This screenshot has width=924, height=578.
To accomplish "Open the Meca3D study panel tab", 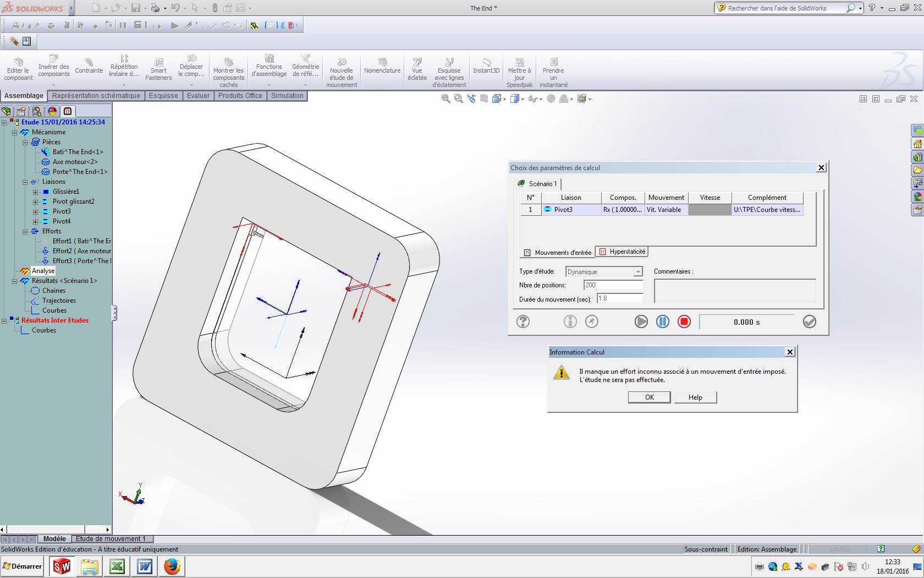I will 68,111.
